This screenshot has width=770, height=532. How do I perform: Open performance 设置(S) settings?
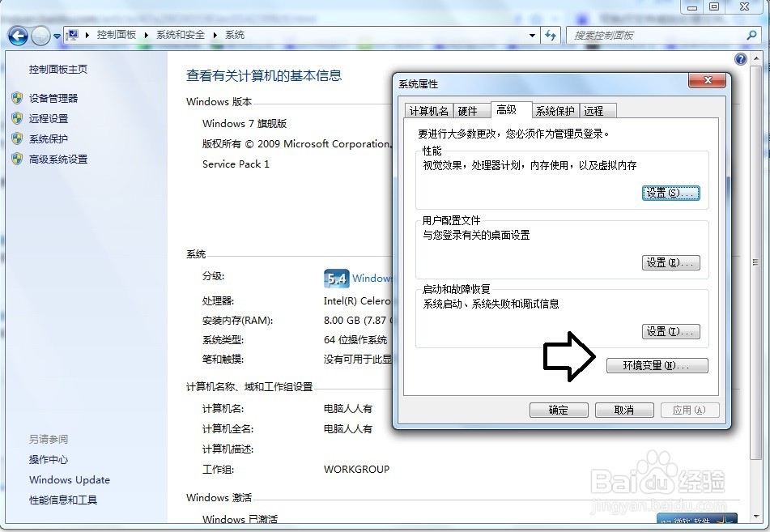(670, 193)
